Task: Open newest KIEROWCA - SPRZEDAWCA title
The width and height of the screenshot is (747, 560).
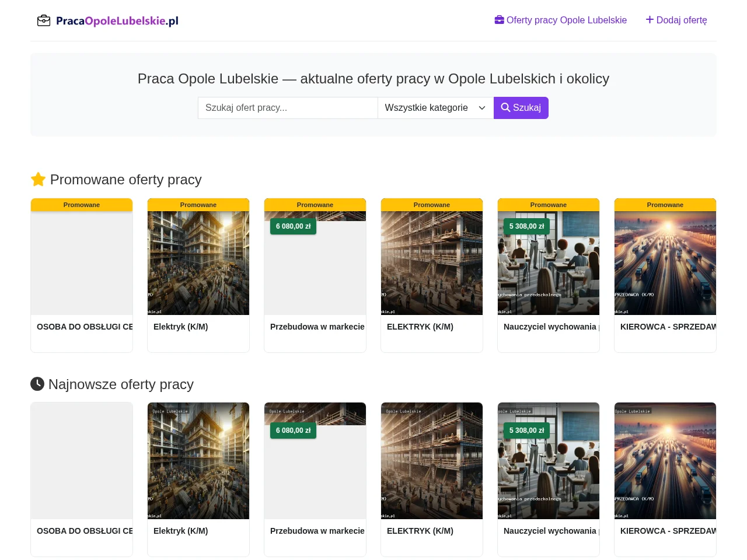Action: point(668,531)
